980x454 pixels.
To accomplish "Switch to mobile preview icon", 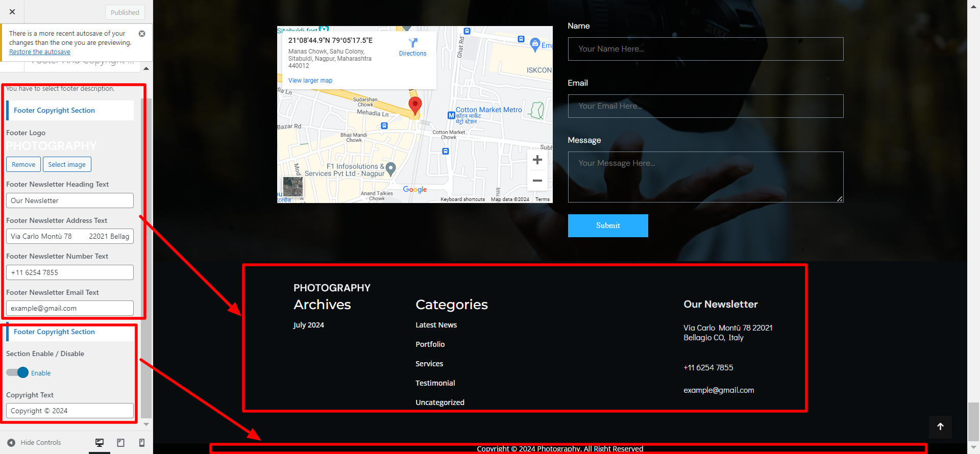I will [142, 443].
